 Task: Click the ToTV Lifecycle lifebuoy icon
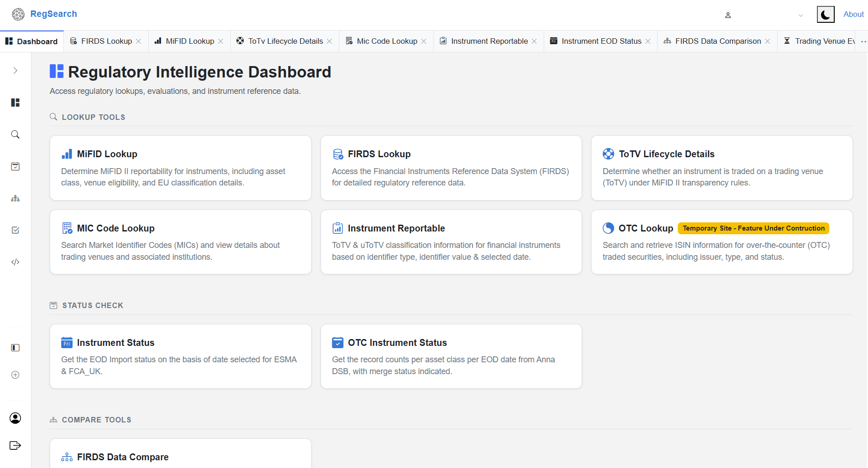[608, 154]
